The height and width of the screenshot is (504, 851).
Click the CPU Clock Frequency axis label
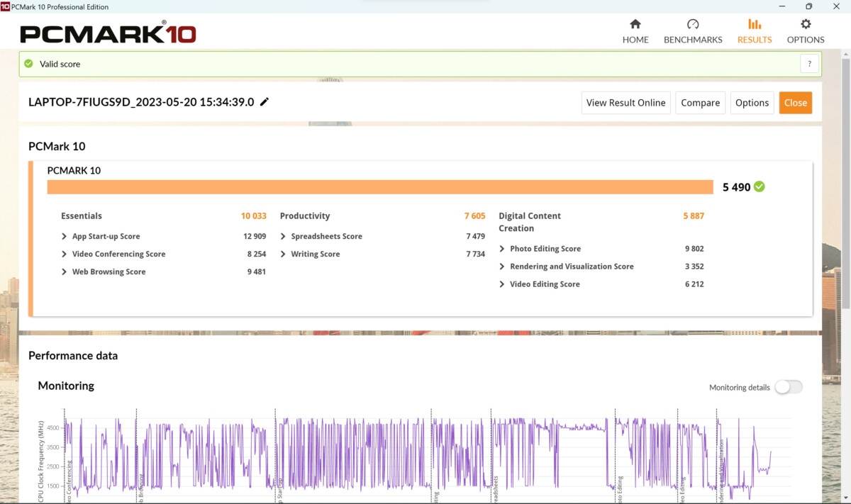[x=40, y=462]
